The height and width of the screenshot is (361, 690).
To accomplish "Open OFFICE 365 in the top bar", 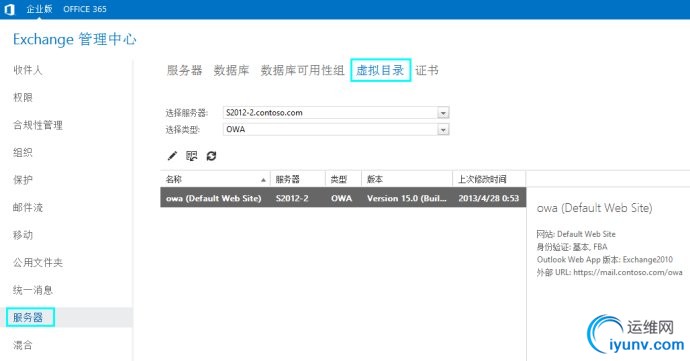I will [85, 9].
